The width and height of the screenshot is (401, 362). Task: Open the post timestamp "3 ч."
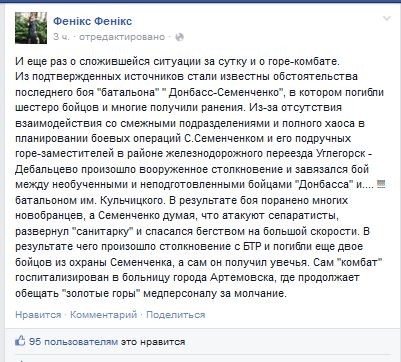tap(62, 37)
